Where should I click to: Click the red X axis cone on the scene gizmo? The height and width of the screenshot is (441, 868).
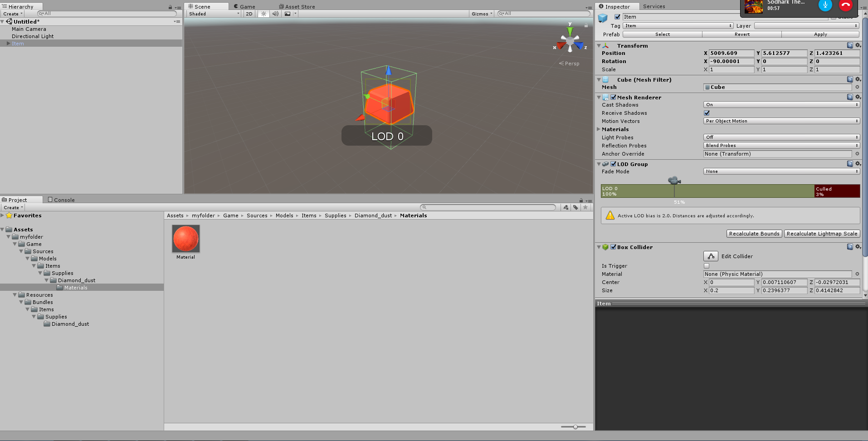[561, 45]
